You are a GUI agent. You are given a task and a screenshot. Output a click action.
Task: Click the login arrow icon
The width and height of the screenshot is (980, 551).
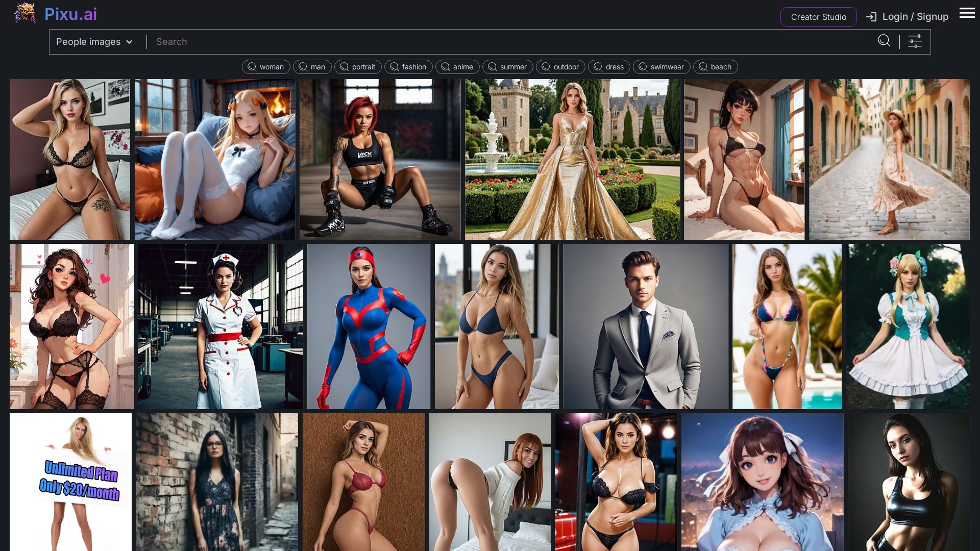[871, 17]
